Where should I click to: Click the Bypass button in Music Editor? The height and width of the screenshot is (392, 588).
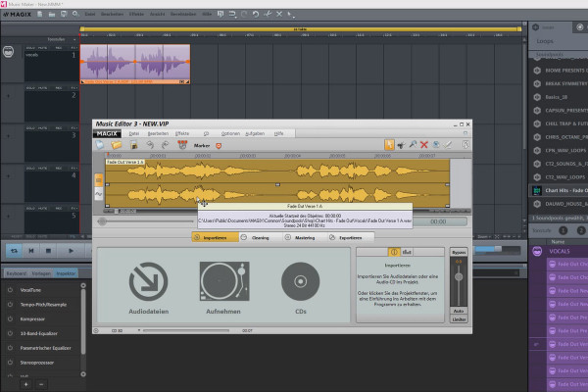[x=459, y=252]
